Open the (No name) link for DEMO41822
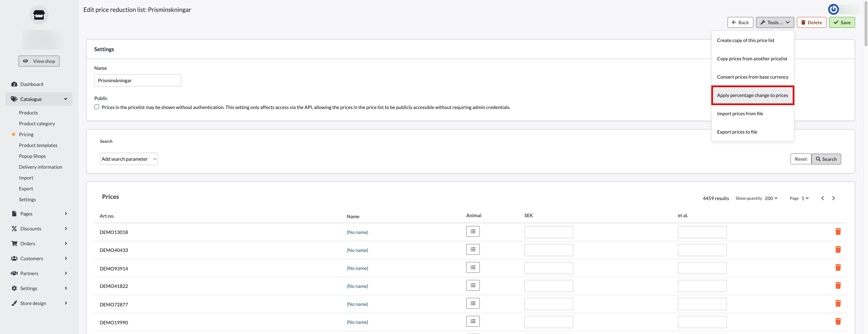Image resolution: width=868 pixels, height=334 pixels. (357, 286)
